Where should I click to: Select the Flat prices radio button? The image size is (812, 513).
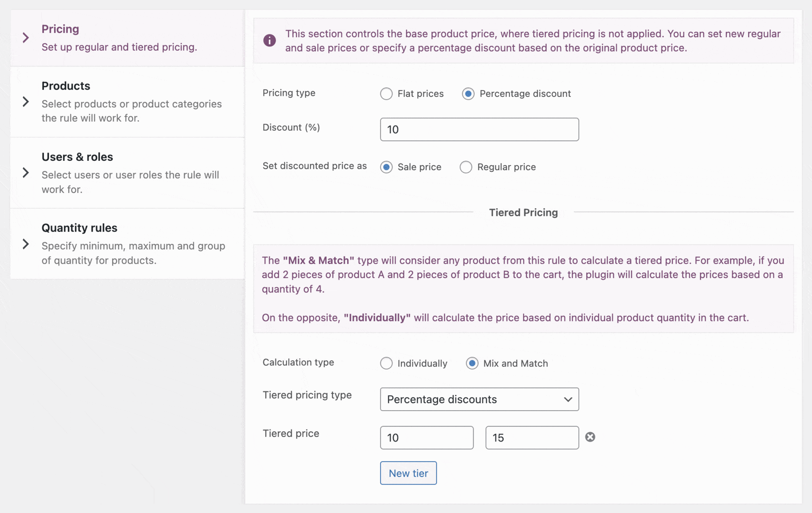386,94
